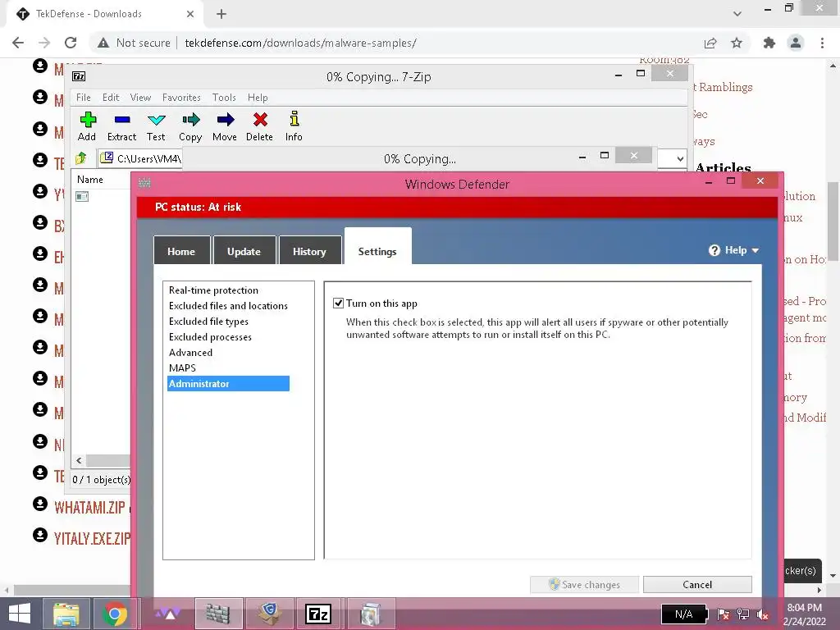840x630 pixels.
Task: Select the MAPS settings item
Action: point(182,368)
